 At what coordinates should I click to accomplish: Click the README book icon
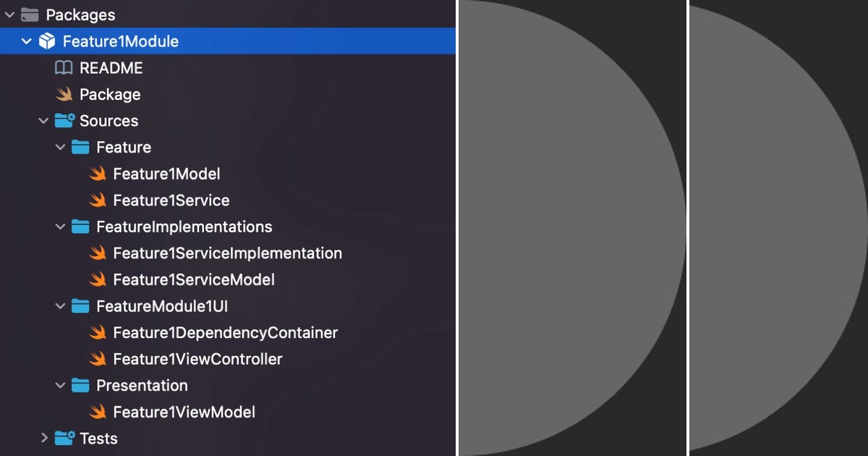[x=64, y=67]
